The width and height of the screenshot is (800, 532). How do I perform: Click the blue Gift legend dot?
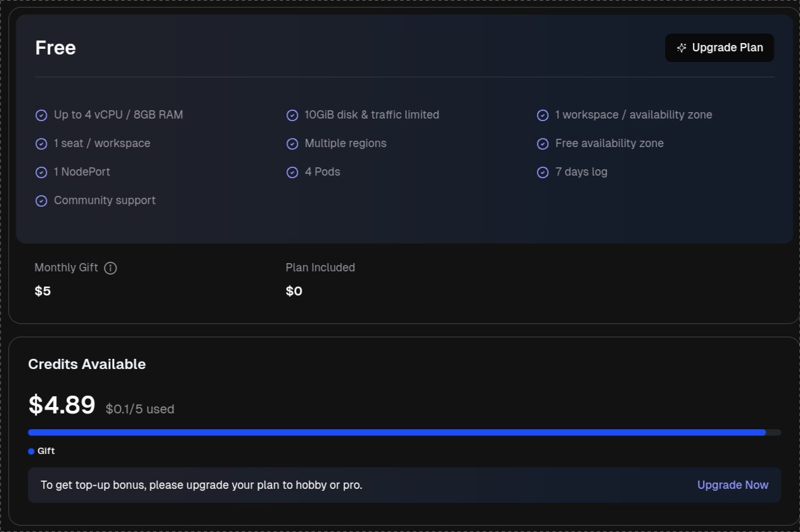click(30, 451)
